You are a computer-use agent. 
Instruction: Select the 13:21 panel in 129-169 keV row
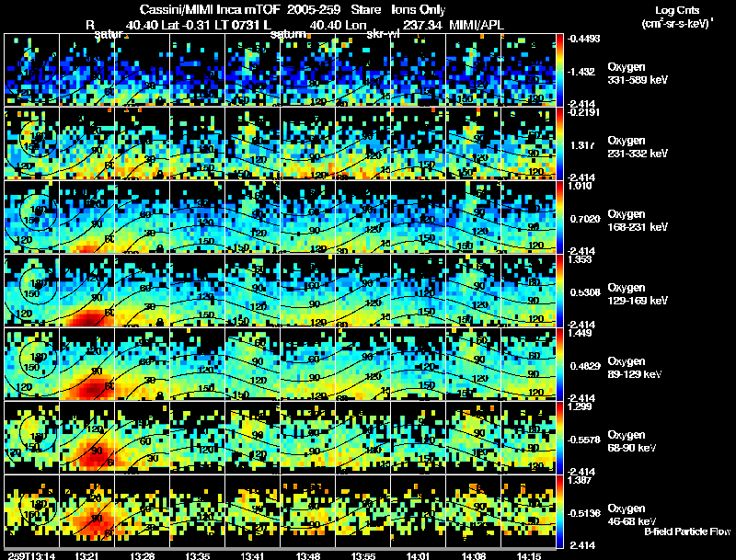click(86, 291)
